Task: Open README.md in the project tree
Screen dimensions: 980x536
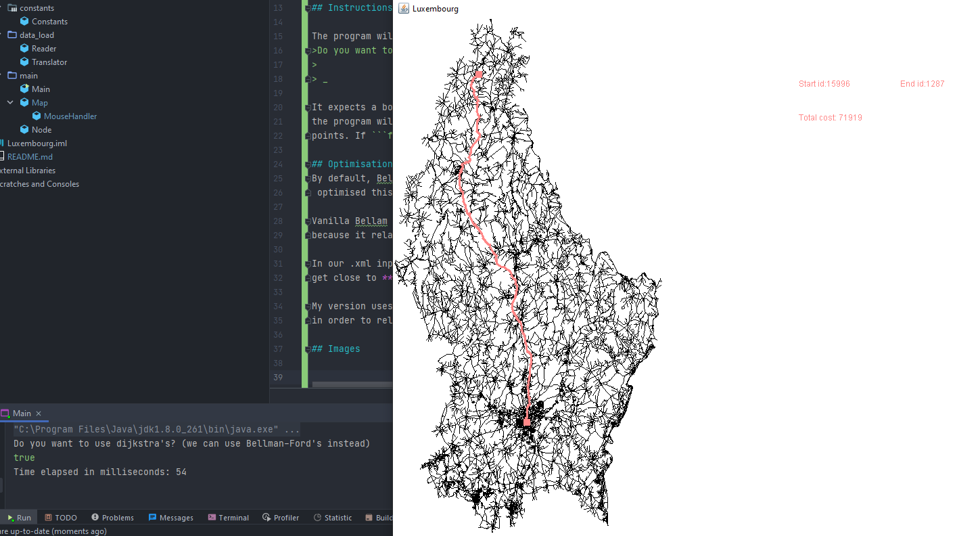Action: point(30,157)
